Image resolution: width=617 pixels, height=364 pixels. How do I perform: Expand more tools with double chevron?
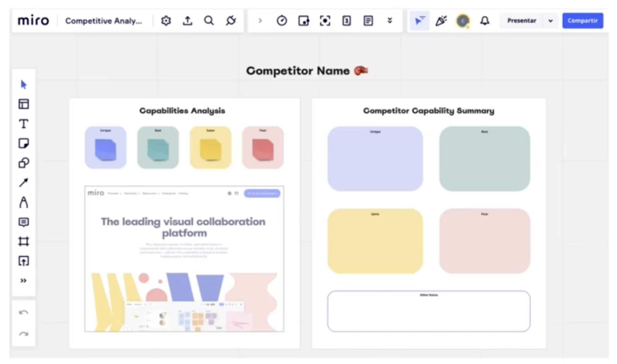pyautogui.click(x=24, y=280)
